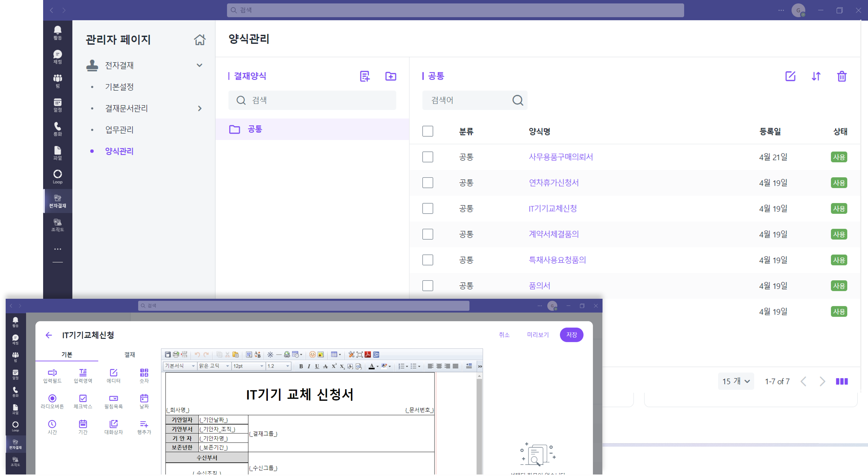Check the box for 사무용품구매의뢰서 row

(x=428, y=157)
